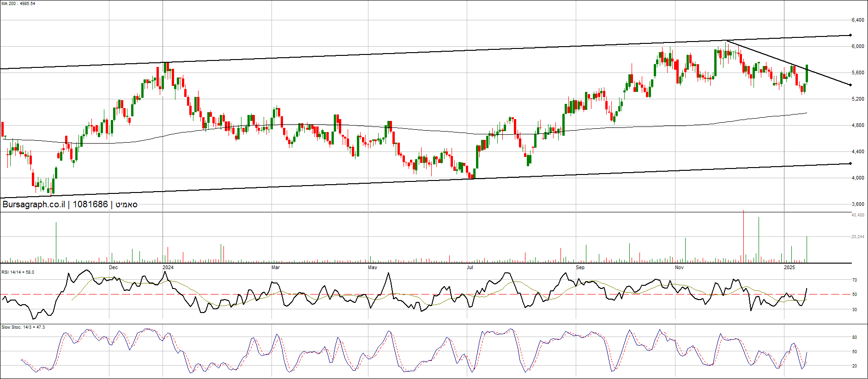Click the 40,488 volume axis label
The height and width of the screenshot is (379, 868).
tap(857, 215)
